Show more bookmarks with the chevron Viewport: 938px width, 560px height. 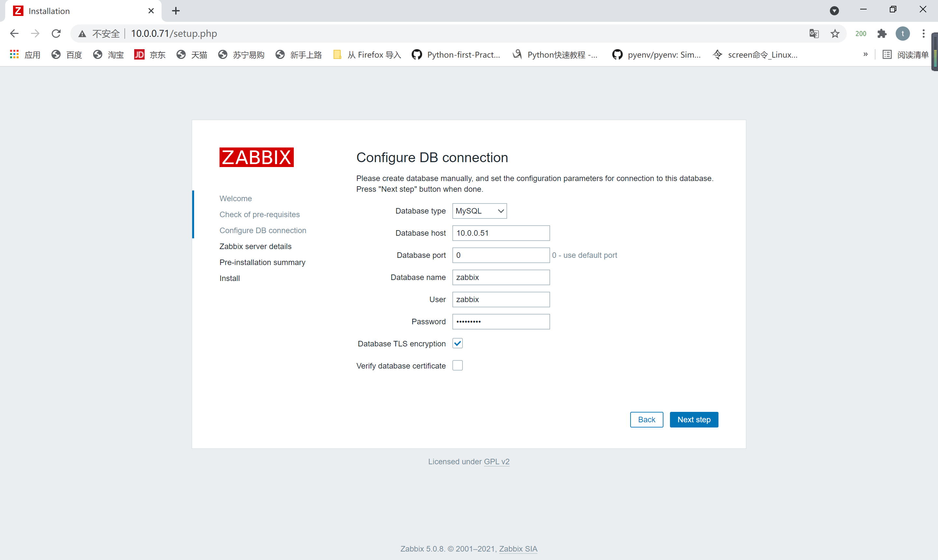click(x=865, y=54)
